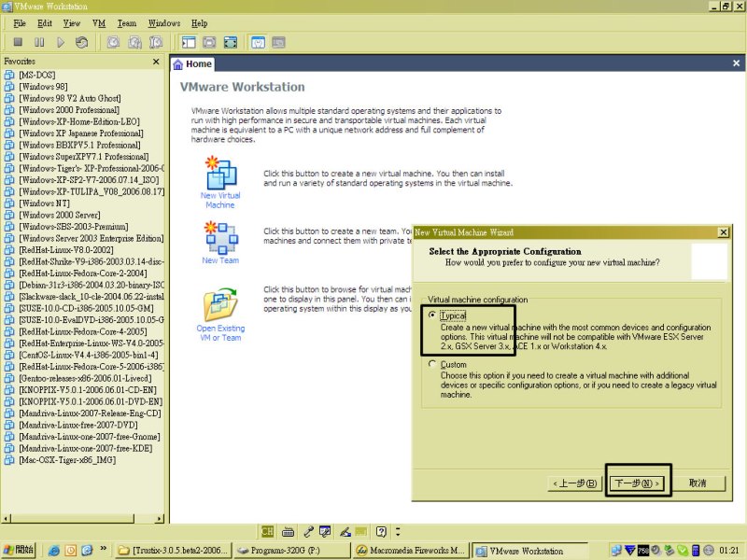The width and height of the screenshot is (747, 560).
Task: Open the File menu
Action: point(20,22)
